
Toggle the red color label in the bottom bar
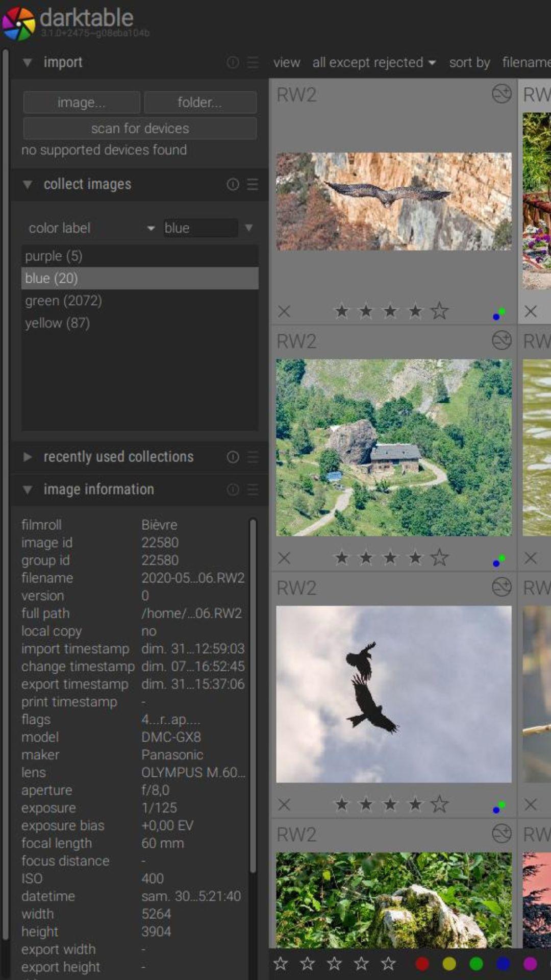click(x=422, y=964)
